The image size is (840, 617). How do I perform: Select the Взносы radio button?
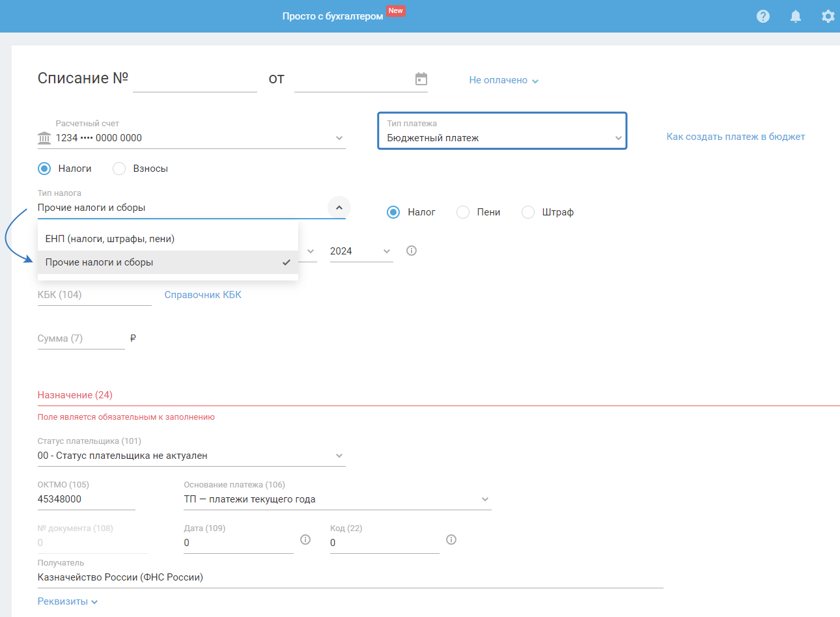[119, 169]
